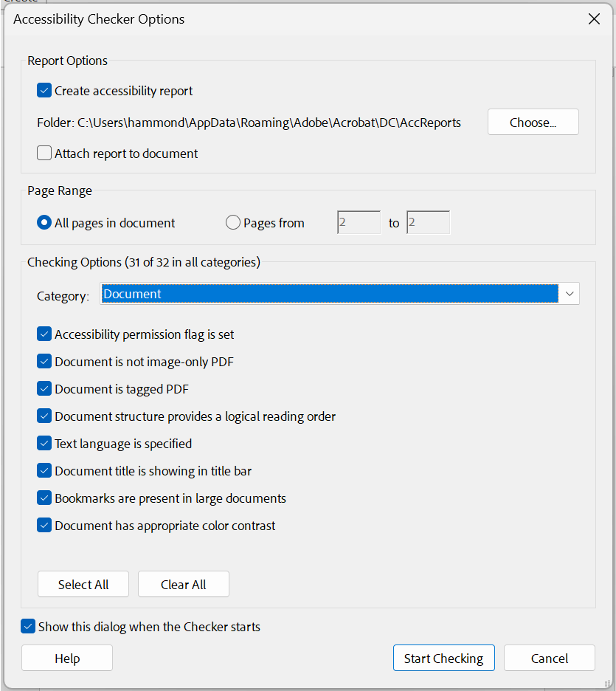616x691 pixels.
Task: Open the Category dropdown
Action: click(x=569, y=293)
